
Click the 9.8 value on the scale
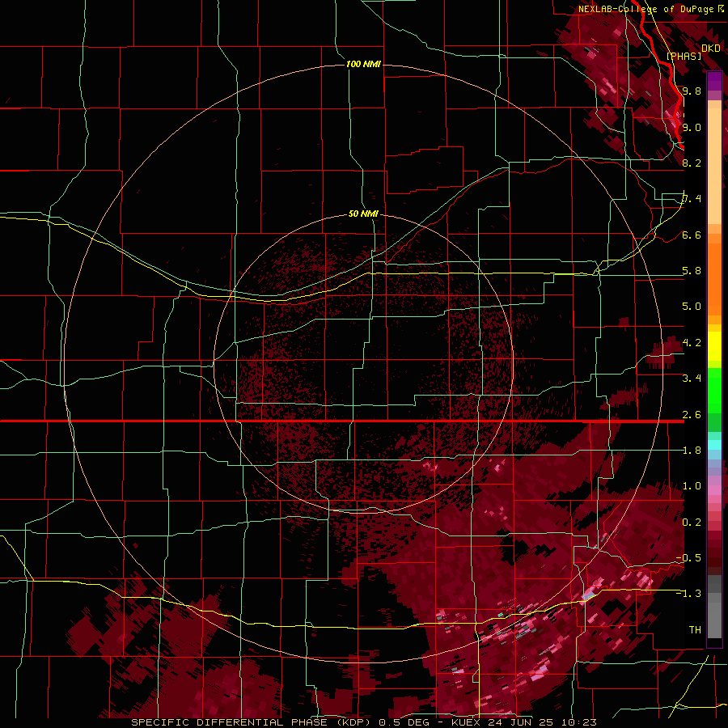click(692, 91)
